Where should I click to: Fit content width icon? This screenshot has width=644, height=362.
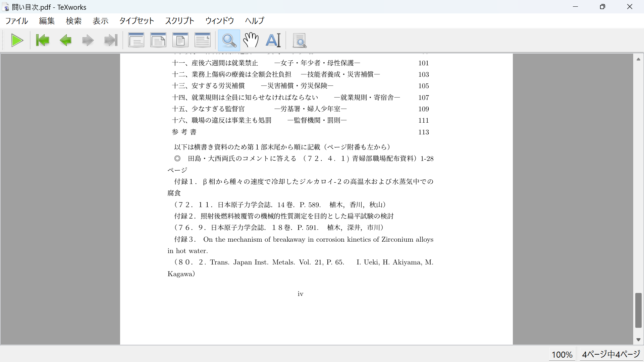click(x=203, y=41)
